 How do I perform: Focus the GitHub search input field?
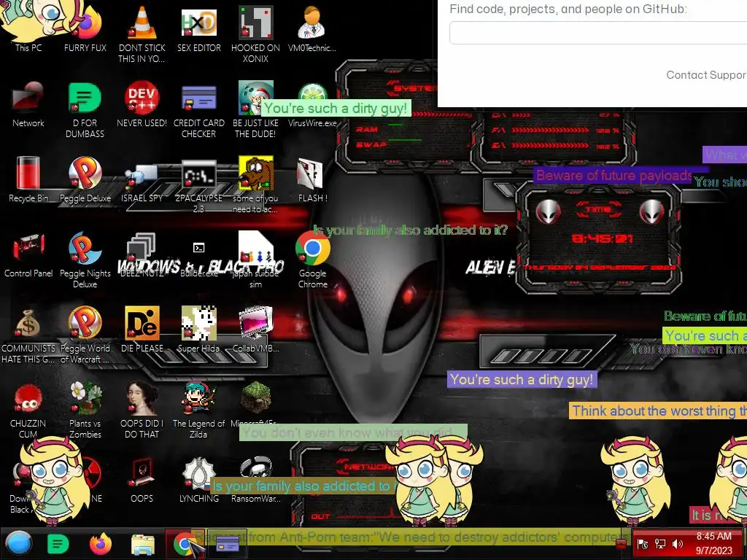[x=598, y=34]
